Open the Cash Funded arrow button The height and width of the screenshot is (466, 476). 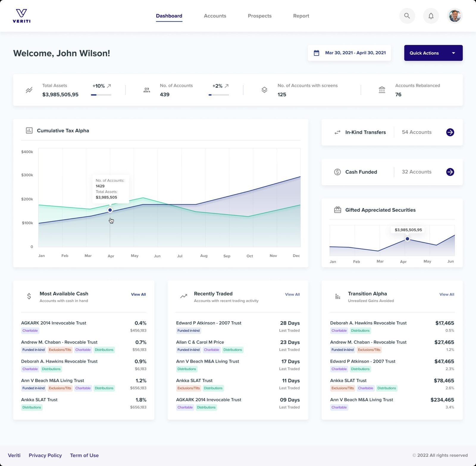click(x=450, y=172)
